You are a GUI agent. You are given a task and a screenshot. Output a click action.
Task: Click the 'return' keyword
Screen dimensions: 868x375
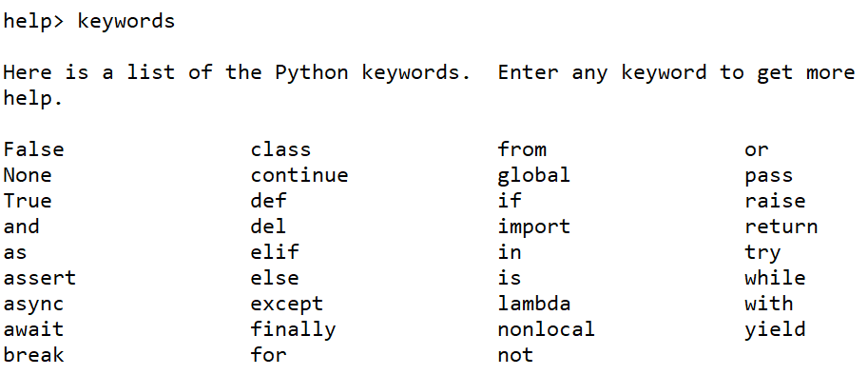point(781,227)
